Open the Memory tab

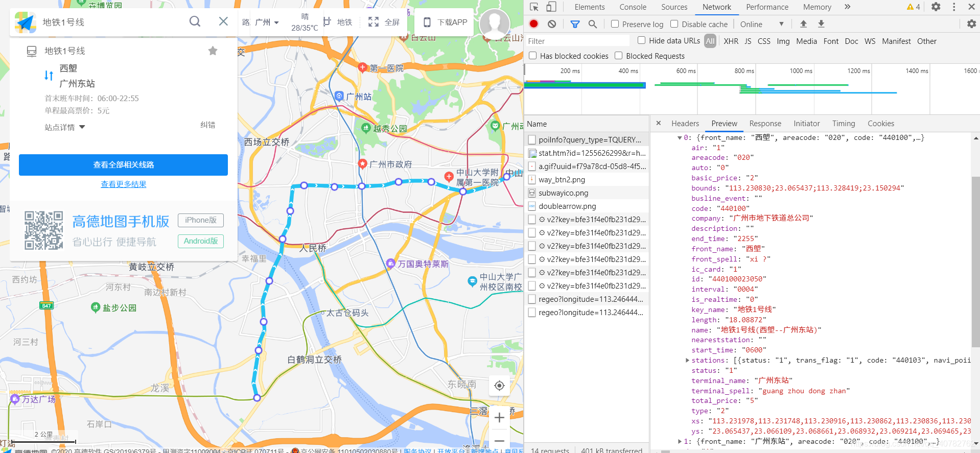tap(817, 7)
